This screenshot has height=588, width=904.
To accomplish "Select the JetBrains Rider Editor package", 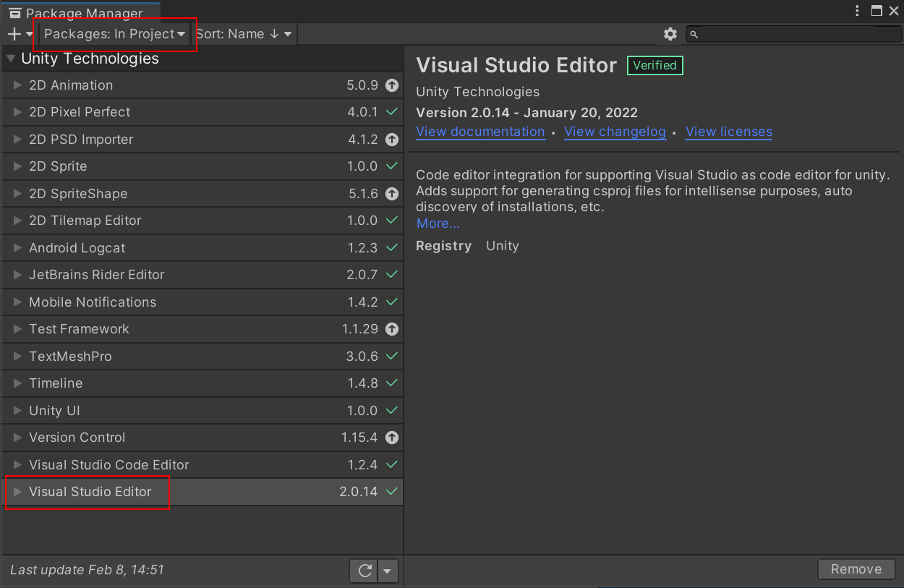I will 202,275.
